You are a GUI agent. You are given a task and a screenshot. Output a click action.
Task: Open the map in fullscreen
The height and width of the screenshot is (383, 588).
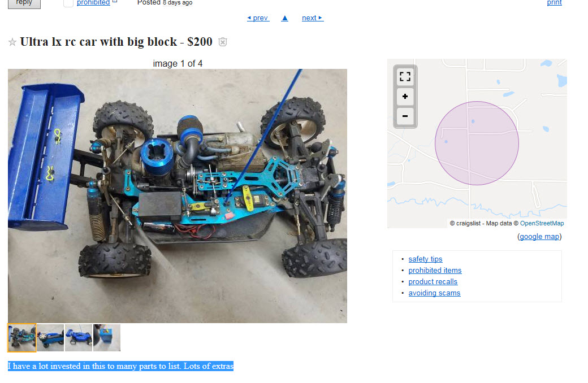point(405,77)
